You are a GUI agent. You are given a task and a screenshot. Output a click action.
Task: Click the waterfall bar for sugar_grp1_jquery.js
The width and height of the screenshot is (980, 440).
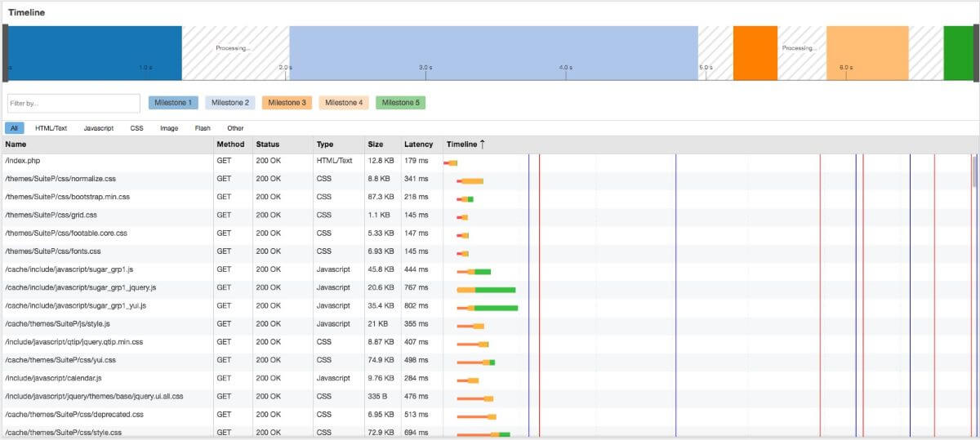(486, 290)
